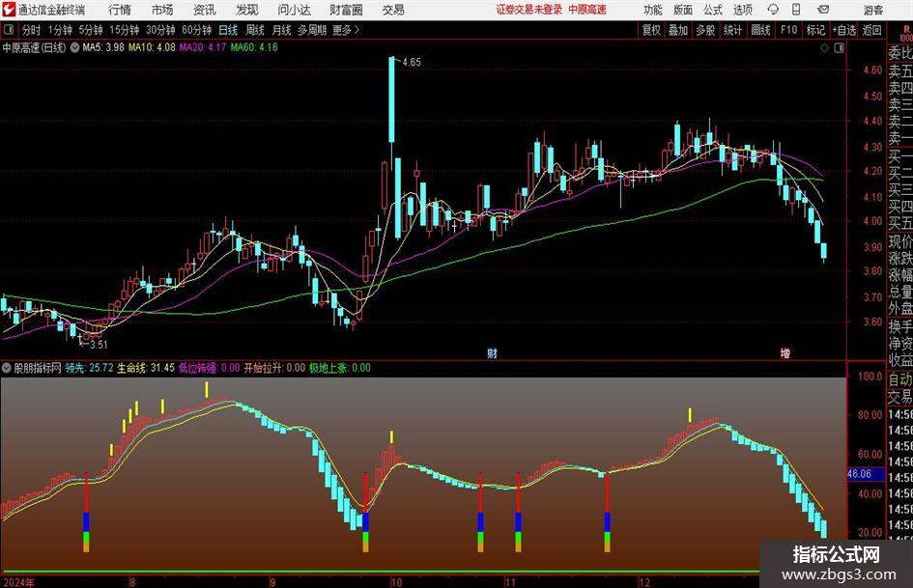Click 开始拉升: 0.00 indicator value
Image resolution: width=913 pixels, height=588 pixels.
coord(274,368)
